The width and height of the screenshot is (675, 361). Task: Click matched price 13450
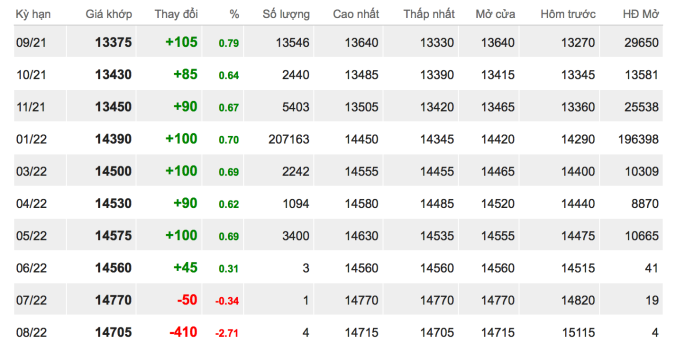coord(113,107)
